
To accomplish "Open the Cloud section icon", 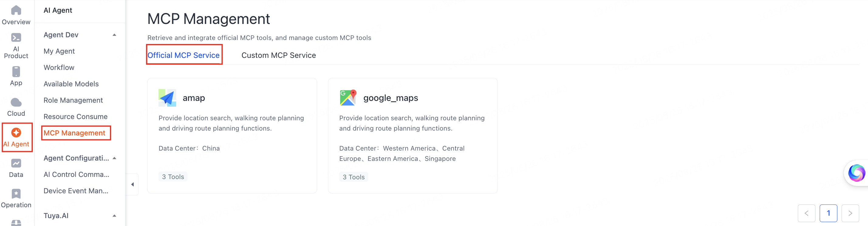I will point(16,102).
